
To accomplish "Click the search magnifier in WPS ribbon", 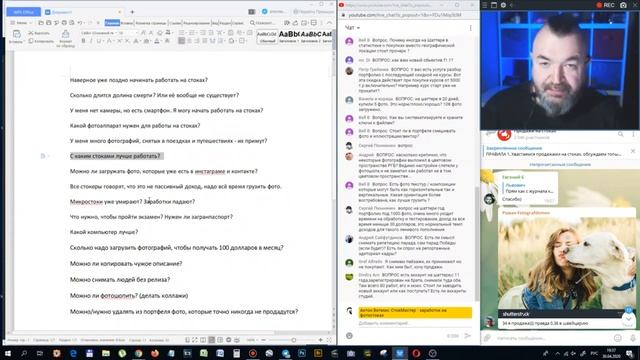I will coord(252,23).
